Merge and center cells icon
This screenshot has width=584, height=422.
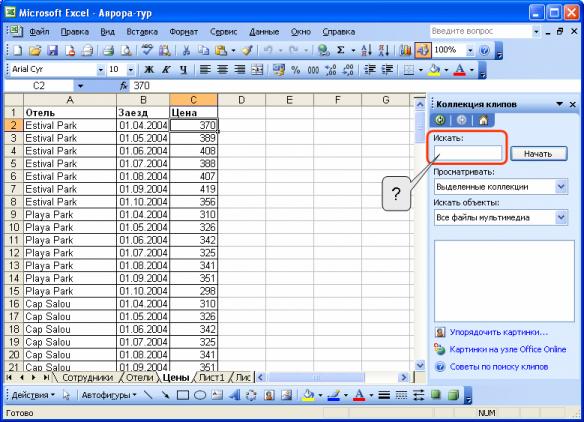[x=257, y=70]
